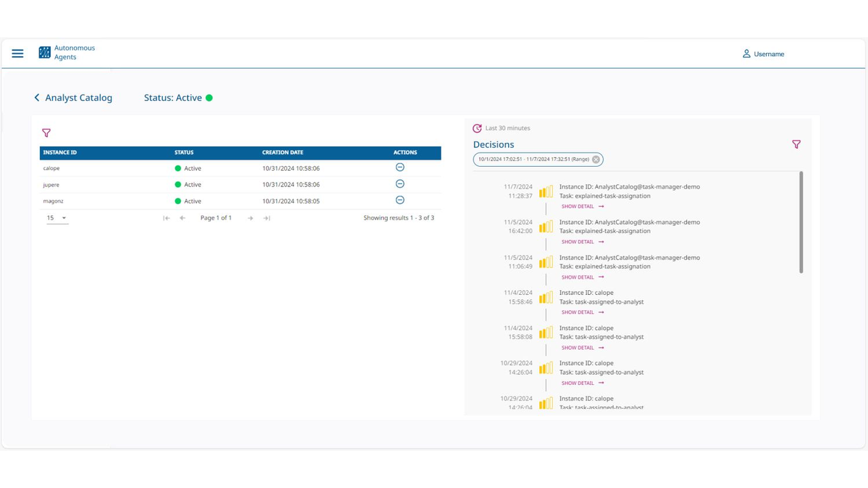868x488 pixels.
Task: Click the Analyst Catalog title link
Action: [x=79, y=98]
